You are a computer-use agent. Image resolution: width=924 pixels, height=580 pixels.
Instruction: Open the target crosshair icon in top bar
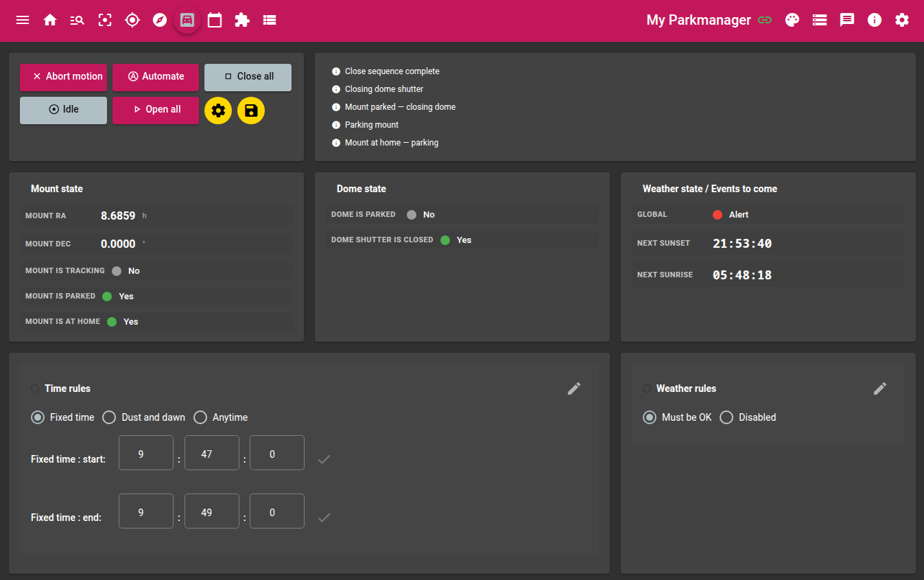point(132,20)
